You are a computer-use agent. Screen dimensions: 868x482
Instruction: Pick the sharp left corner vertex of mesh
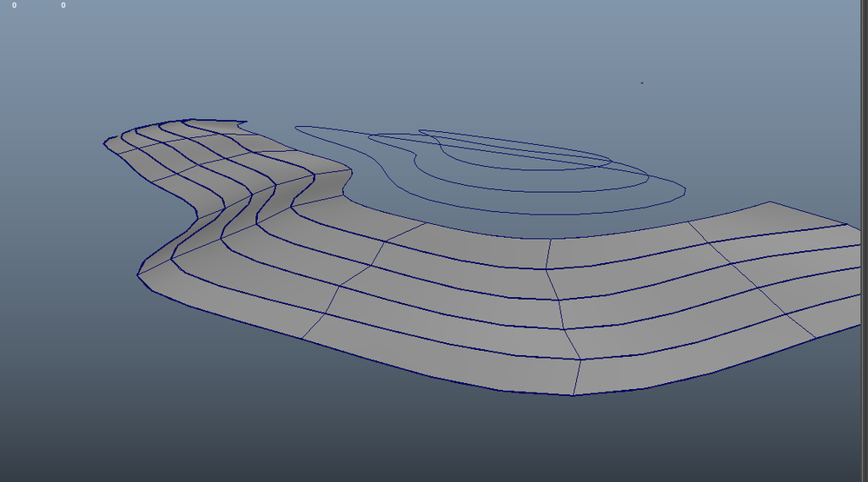[138, 274]
